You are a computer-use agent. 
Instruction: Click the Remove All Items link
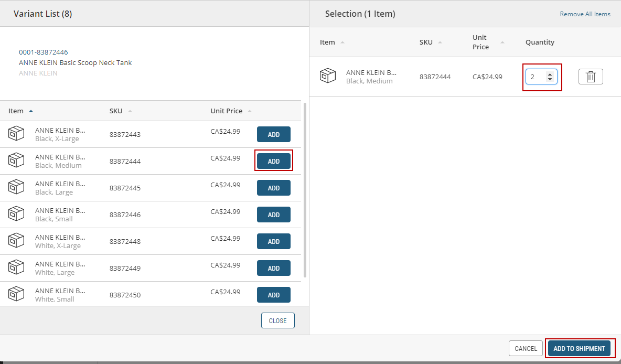coord(585,14)
